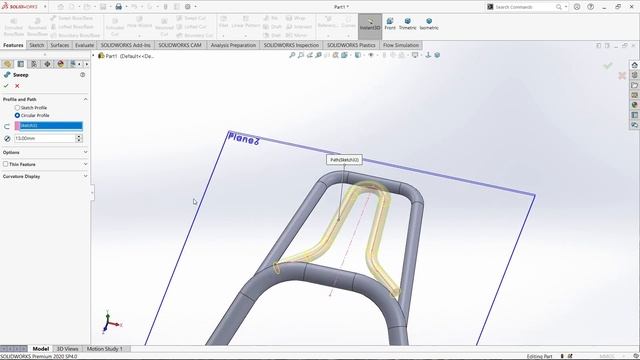Open the user login icon
The width and height of the screenshot is (640, 360).
pos(577,7)
